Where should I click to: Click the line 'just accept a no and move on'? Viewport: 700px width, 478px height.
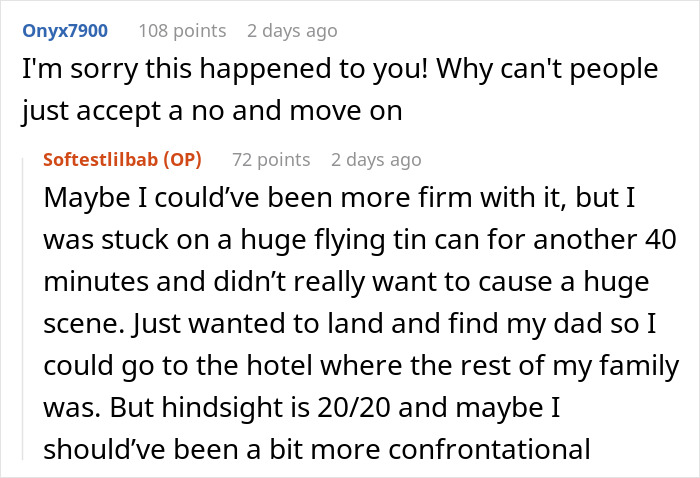212,111
